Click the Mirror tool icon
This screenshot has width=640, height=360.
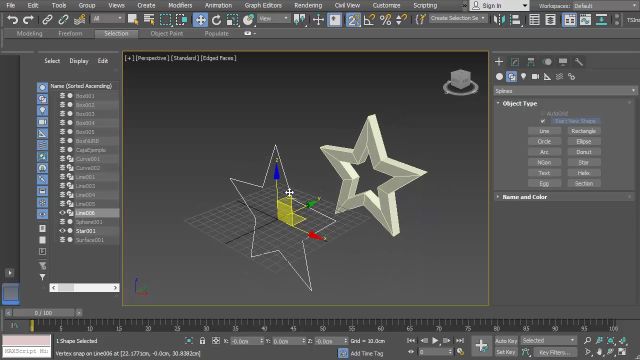tap(499, 19)
